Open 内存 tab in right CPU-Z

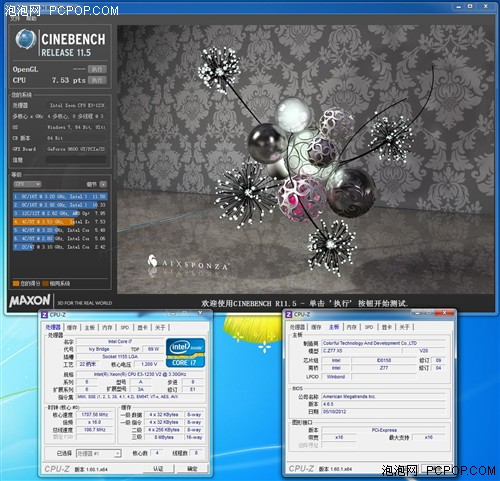coord(351,327)
